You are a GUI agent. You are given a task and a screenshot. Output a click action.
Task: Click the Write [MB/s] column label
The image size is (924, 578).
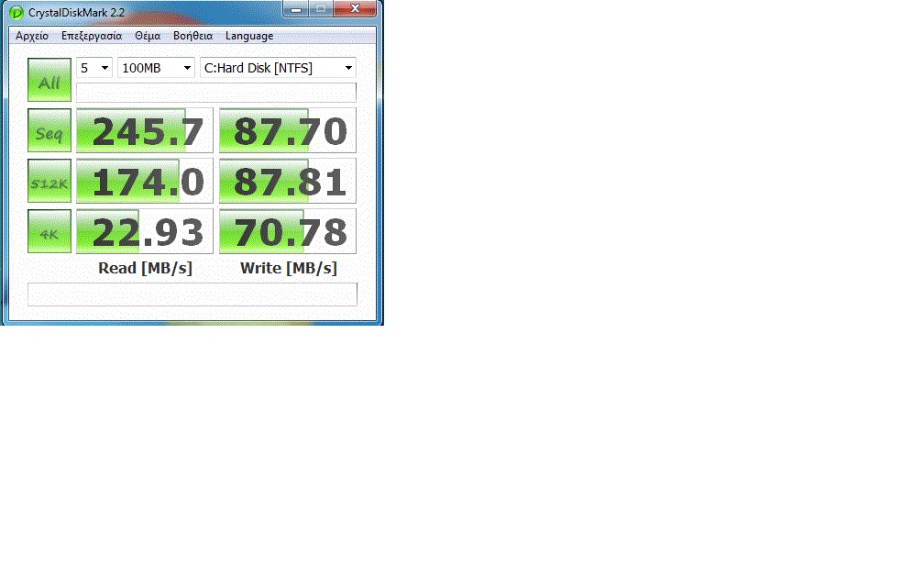[289, 268]
